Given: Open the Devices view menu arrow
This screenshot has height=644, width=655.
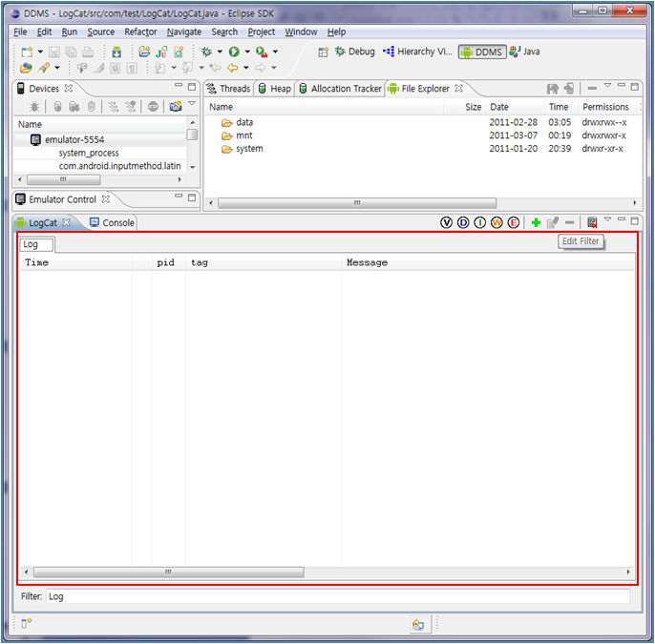Looking at the screenshot, I should (x=192, y=103).
